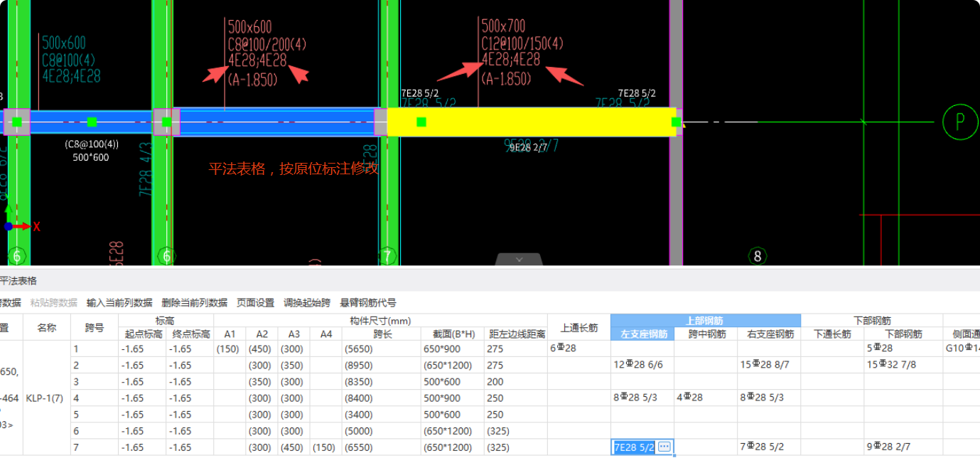Click the 左支座钢筋 column header
The width and height of the screenshot is (980, 468).
642,334
